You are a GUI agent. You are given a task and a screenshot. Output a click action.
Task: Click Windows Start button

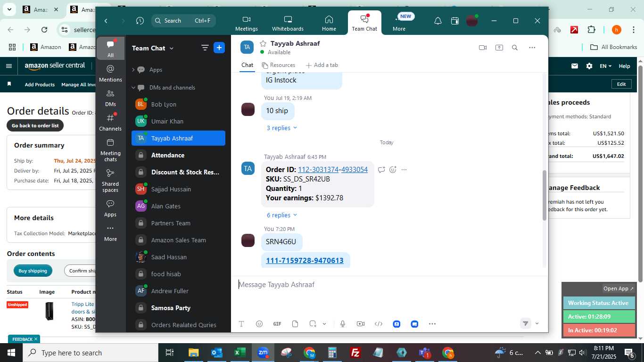[x=11, y=353]
